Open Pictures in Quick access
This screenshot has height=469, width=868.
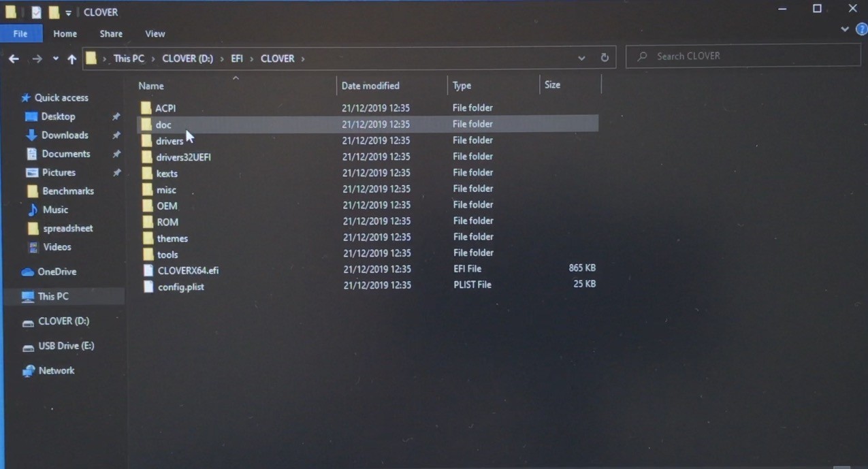(59, 172)
